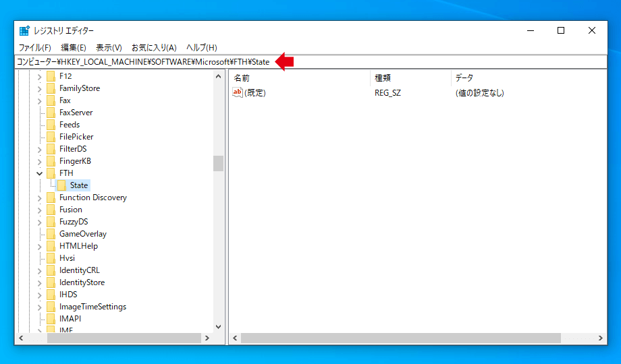
Task: Click the FuzzyDS folder icon
Action: [x=51, y=222]
